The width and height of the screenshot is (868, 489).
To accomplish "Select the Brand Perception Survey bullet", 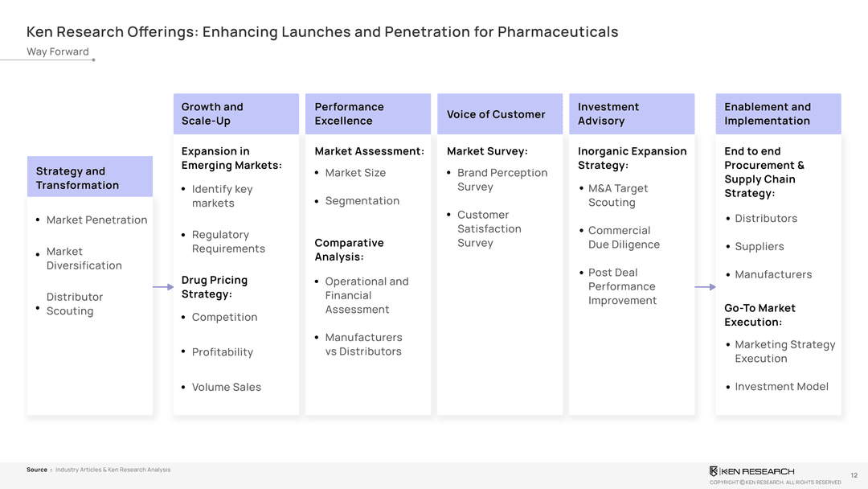I will click(x=502, y=179).
